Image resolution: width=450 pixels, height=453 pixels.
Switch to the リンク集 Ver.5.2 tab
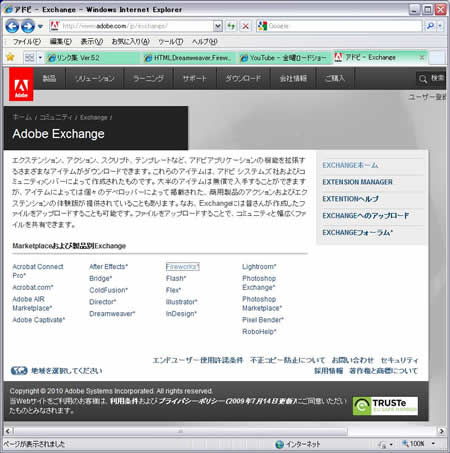tap(92, 58)
